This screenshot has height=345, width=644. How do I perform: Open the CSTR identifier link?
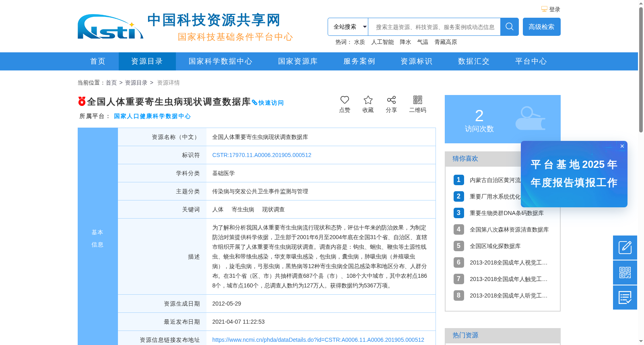(262, 155)
